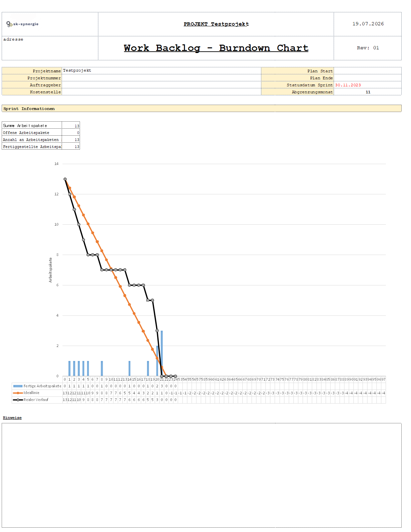411x532 pixels.
Task: Select the Abgrenzungsmonat value 11
Action: (x=368, y=92)
